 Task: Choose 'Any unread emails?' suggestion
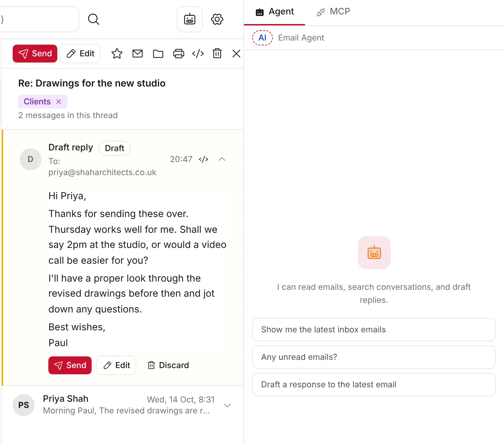374,357
